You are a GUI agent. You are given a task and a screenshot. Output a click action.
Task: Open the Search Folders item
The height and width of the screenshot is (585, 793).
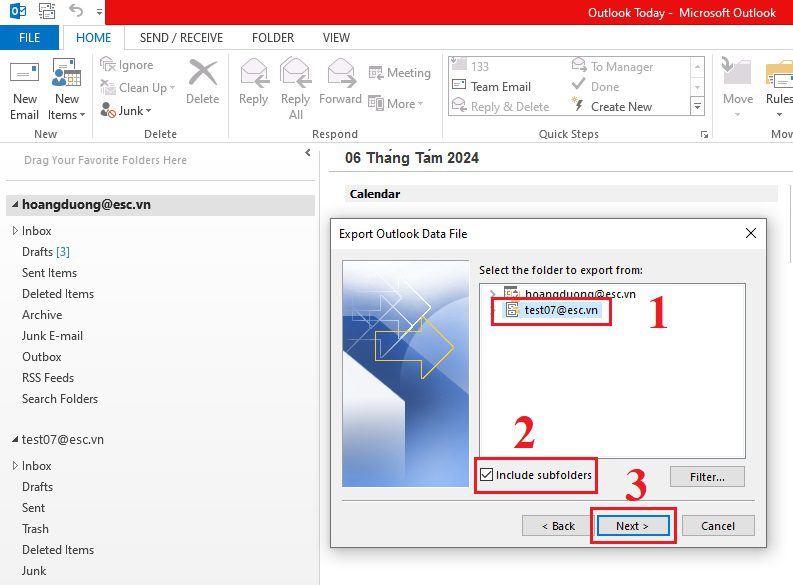(60, 398)
